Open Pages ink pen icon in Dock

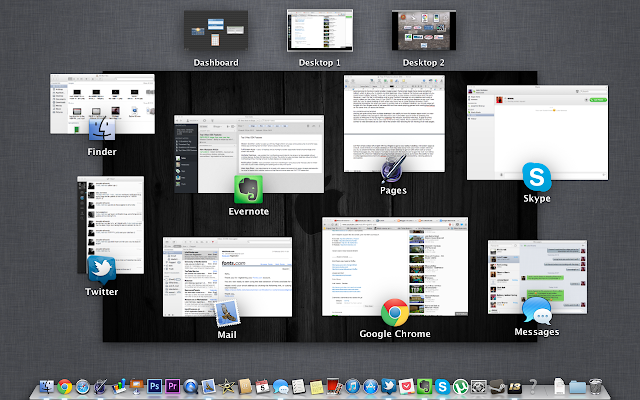click(100, 386)
